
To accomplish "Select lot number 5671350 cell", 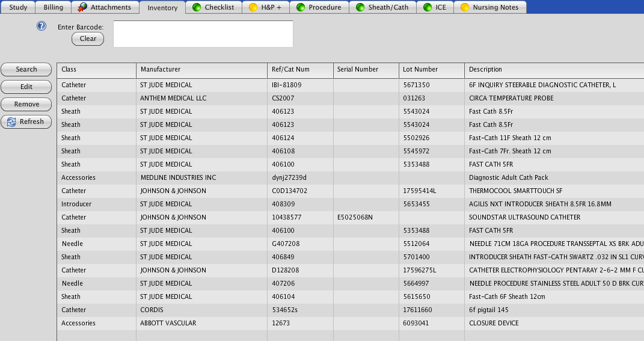I will [x=432, y=85].
